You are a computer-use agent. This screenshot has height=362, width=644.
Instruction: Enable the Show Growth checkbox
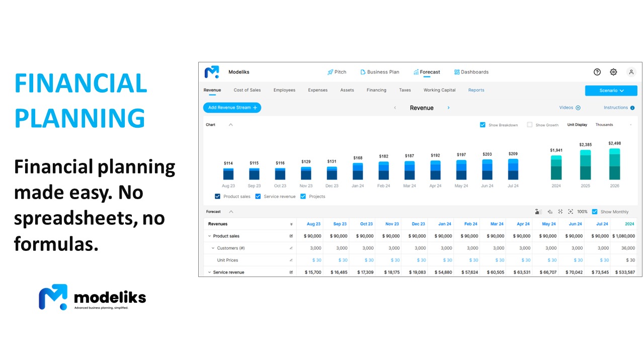point(529,125)
